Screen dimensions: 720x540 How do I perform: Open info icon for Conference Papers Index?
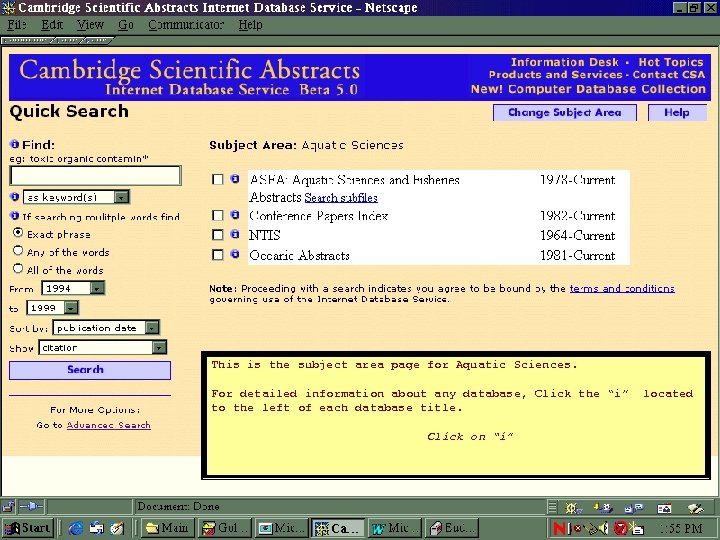pyautogui.click(x=235, y=215)
